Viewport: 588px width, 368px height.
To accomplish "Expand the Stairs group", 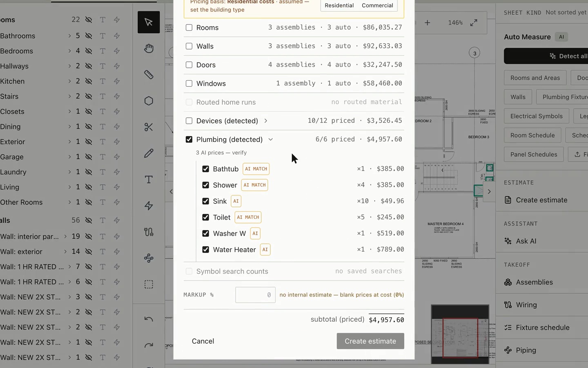I will [69, 96].
